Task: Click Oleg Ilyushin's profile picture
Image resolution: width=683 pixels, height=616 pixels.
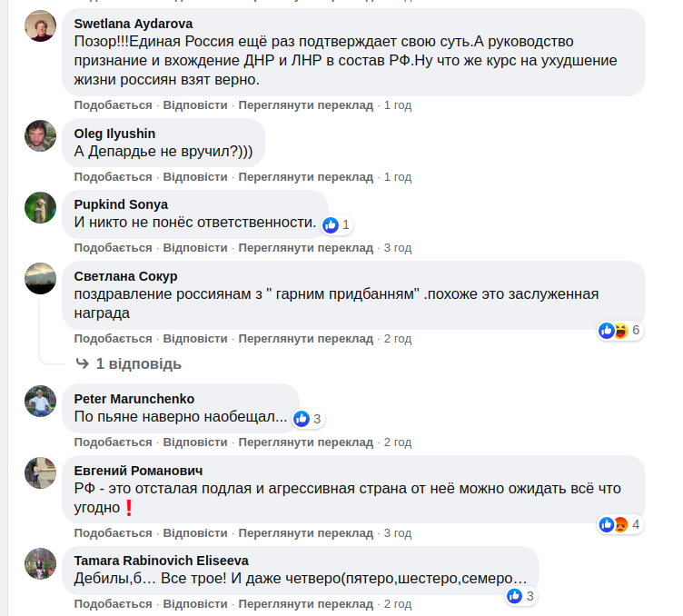Action: (x=40, y=136)
